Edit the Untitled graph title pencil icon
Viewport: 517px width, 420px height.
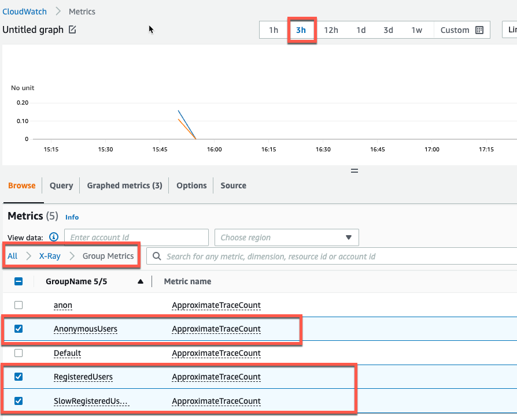(x=72, y=29)
